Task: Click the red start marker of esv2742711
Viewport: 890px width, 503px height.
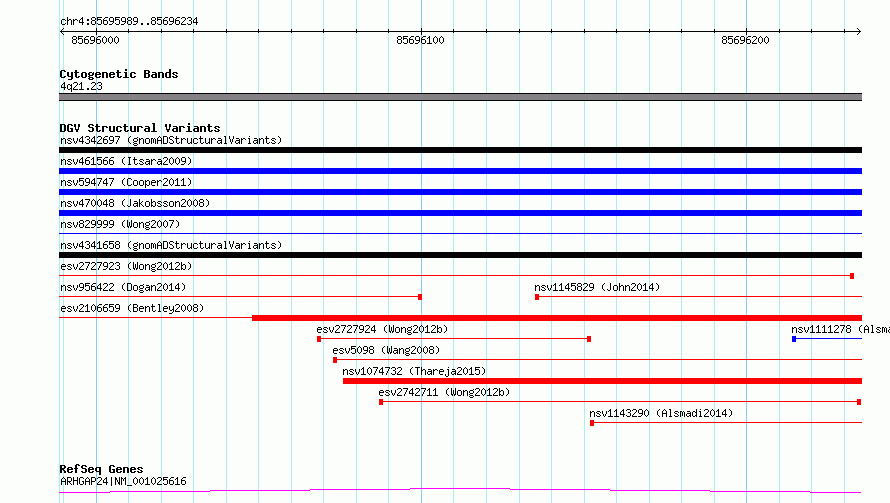Action: pos(381,402)
